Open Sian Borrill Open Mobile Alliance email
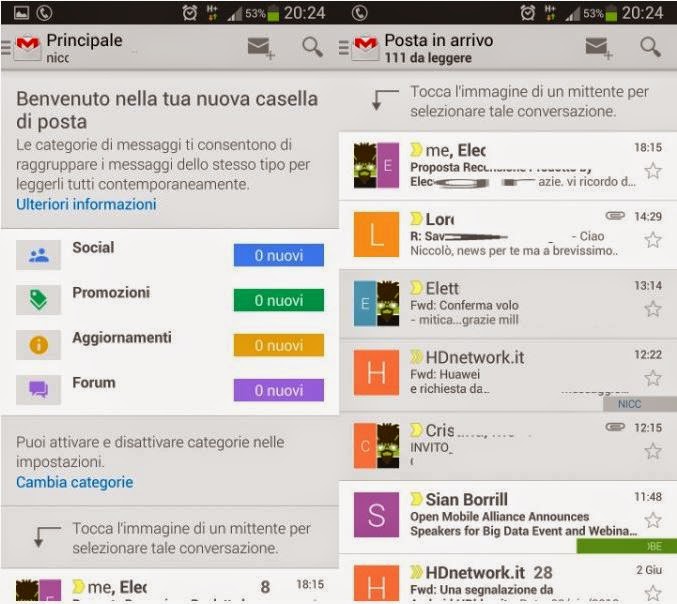 tap(508, 516)
